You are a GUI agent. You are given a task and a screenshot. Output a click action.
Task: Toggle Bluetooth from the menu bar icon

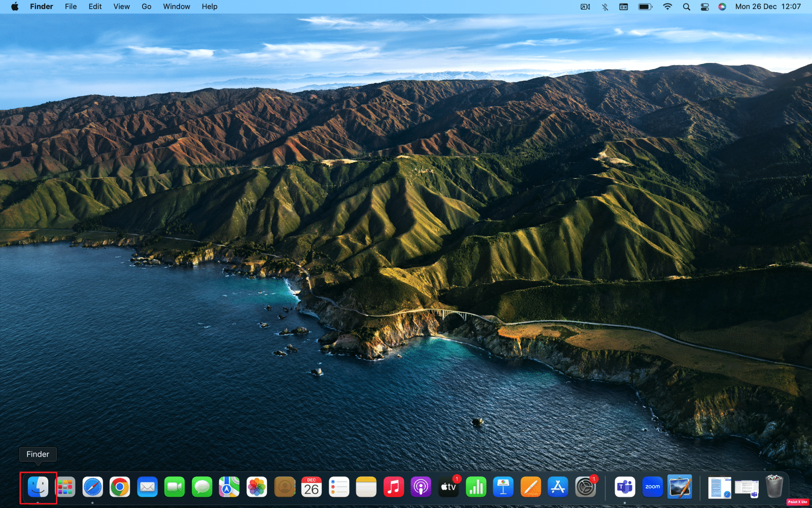605,7
